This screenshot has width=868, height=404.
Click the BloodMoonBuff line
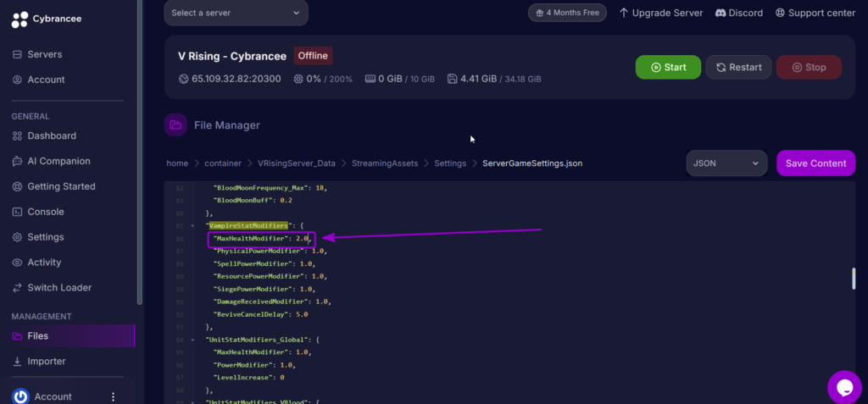tap(253, 201)
